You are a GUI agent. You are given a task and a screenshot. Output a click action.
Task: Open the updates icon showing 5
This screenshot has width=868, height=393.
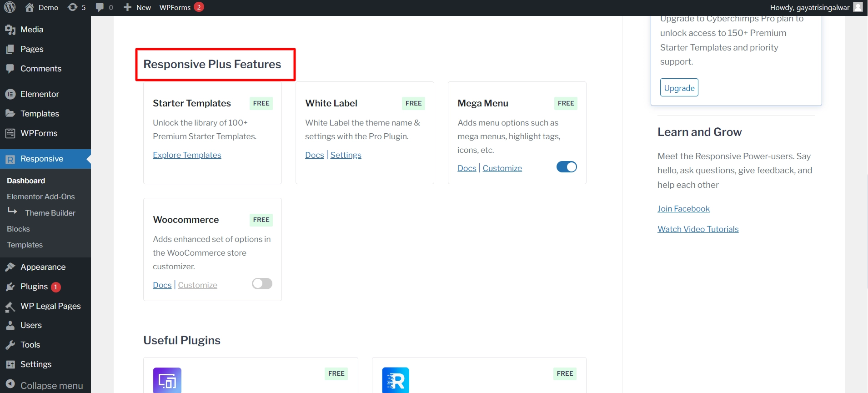click(72, 7)
